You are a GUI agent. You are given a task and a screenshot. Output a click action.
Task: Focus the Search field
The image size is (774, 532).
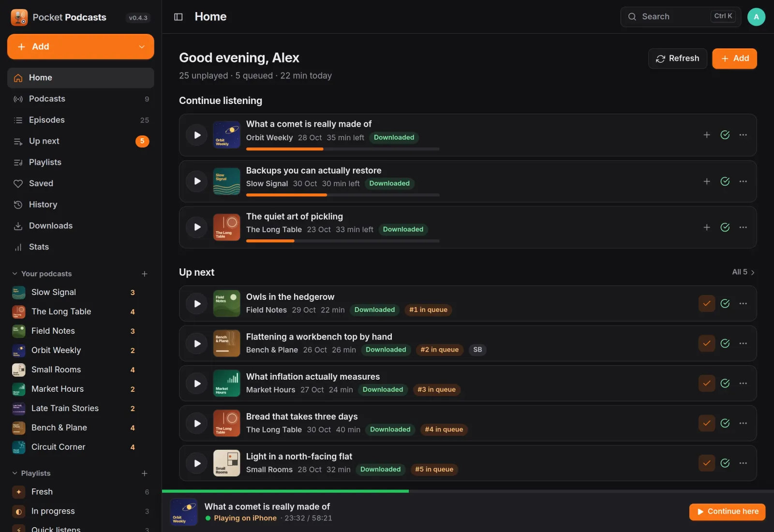[681, 17]
